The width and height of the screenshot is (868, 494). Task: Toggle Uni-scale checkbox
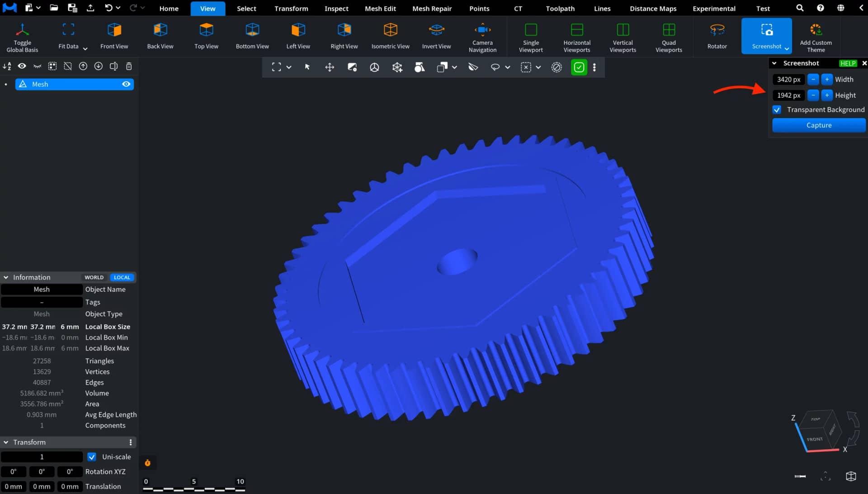[x=92, y=457]
